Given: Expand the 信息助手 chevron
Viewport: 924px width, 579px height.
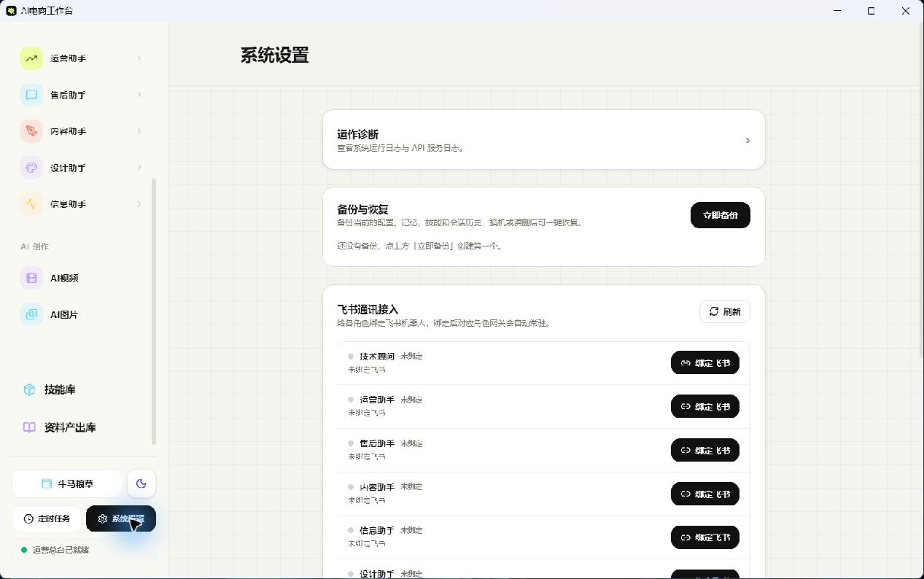Looking at the screenshot, I should pos(139,204).
